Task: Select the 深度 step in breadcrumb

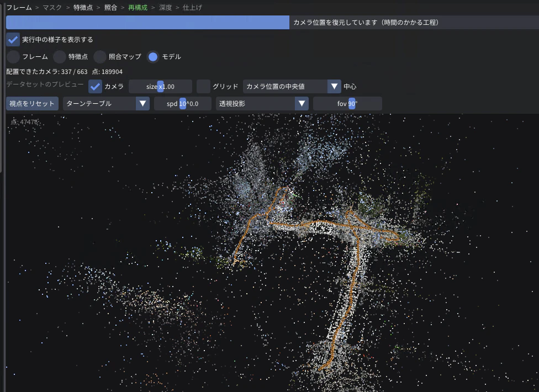Action: click(x=165, y=8)
